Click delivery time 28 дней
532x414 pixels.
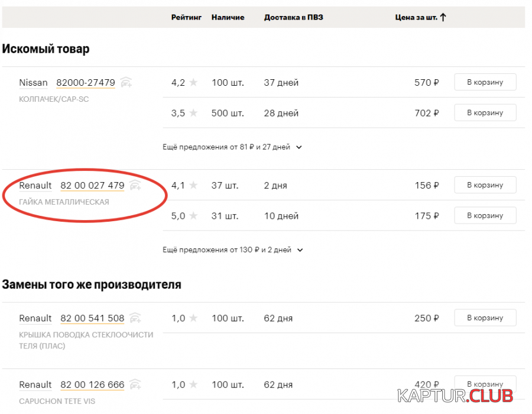[281, 113]
